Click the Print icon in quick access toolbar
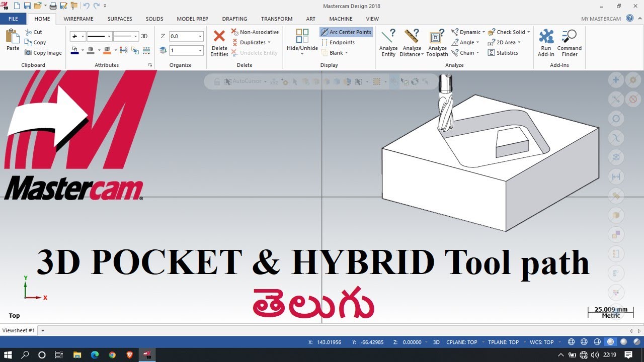 pyautogui.click(x=53, y=6)
